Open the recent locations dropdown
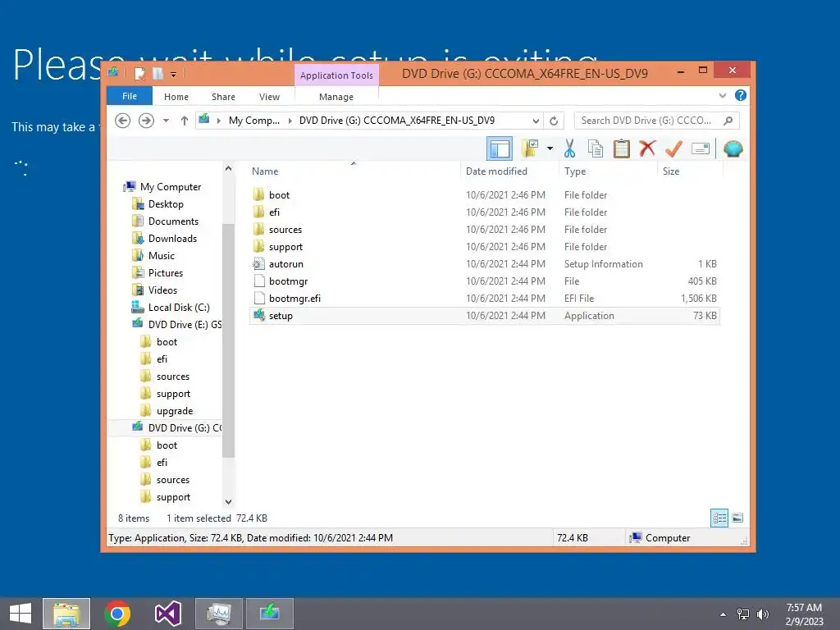Screen dimensions: 840x630 166,121
